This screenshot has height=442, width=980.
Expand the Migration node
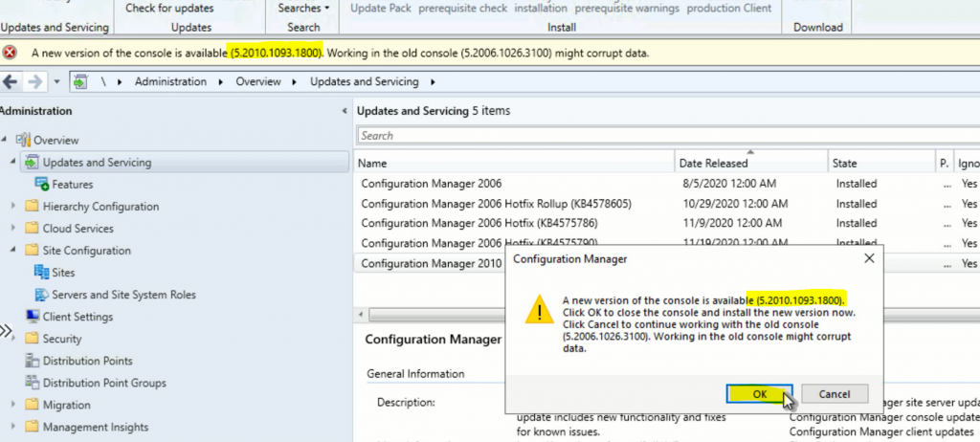(x=13, y=405)
